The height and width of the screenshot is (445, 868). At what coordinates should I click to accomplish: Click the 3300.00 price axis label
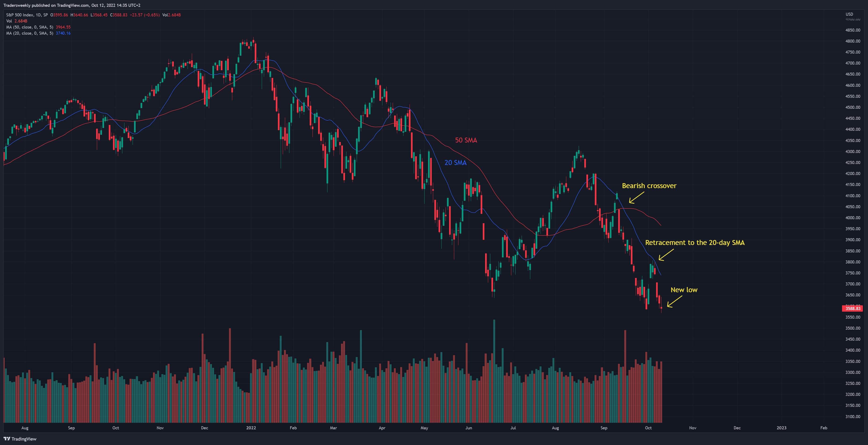click(x=853, y=372)
